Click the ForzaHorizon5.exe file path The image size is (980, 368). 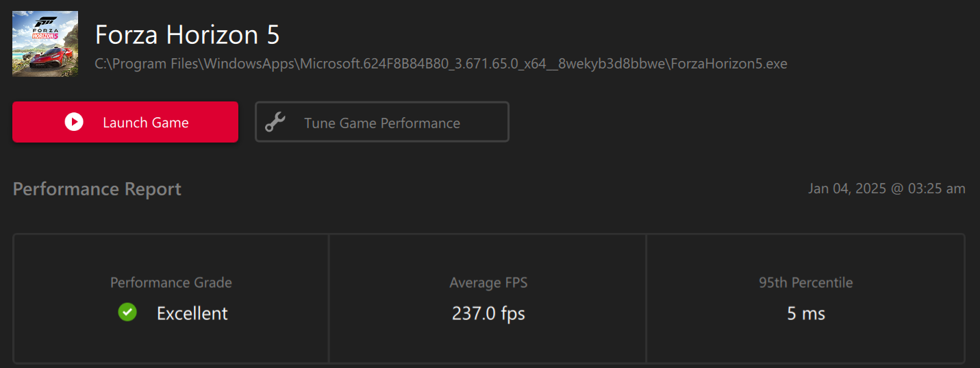point(441,64)
